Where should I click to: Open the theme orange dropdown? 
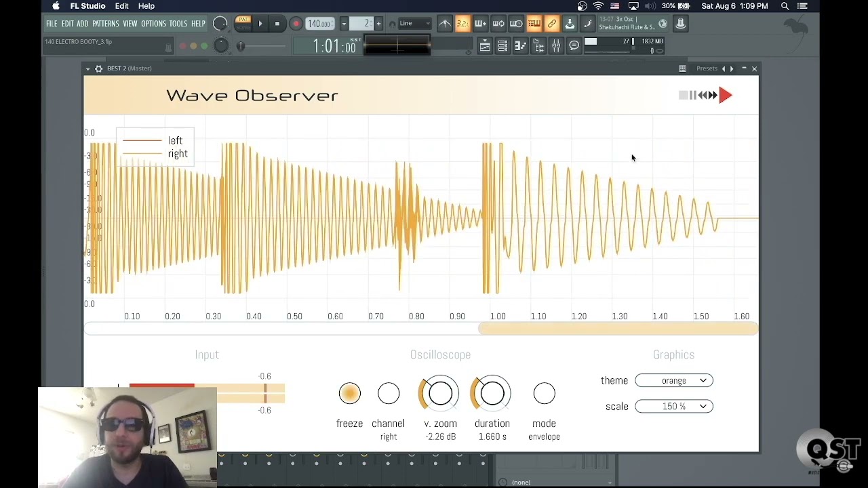click(x=674, y=381)
